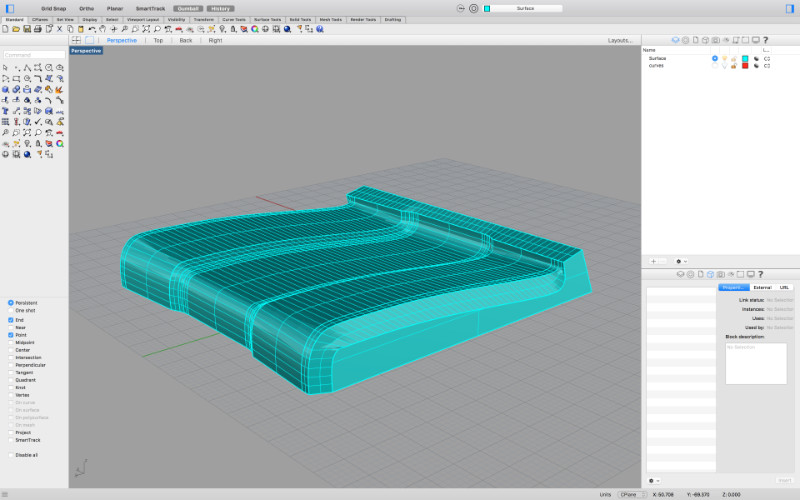
Task: Toggle the Point osnap checkbox
Action: [x=11, y=335]
